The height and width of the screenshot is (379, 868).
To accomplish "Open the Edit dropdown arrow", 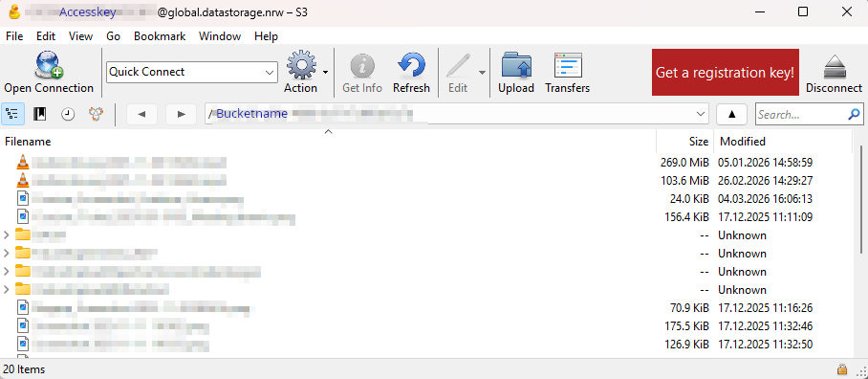I will tap(482, 72).
